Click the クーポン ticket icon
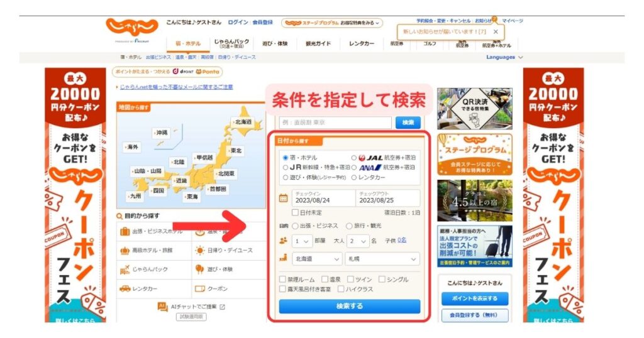The width and height of the screenshot is (644, 338). (199, 289)
